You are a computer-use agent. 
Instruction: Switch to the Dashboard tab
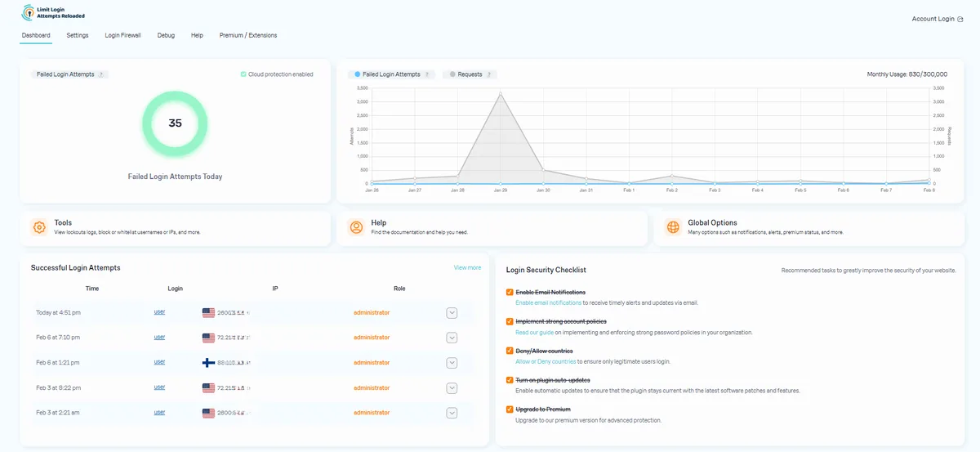click(36, 35)
